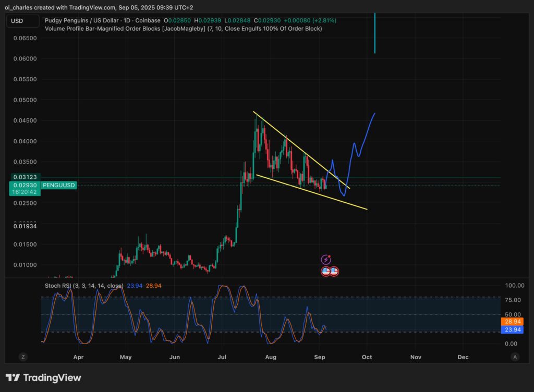534x392 pixels.
Task: Click the lightning event marker icon on chart
Action: [326, 259]
